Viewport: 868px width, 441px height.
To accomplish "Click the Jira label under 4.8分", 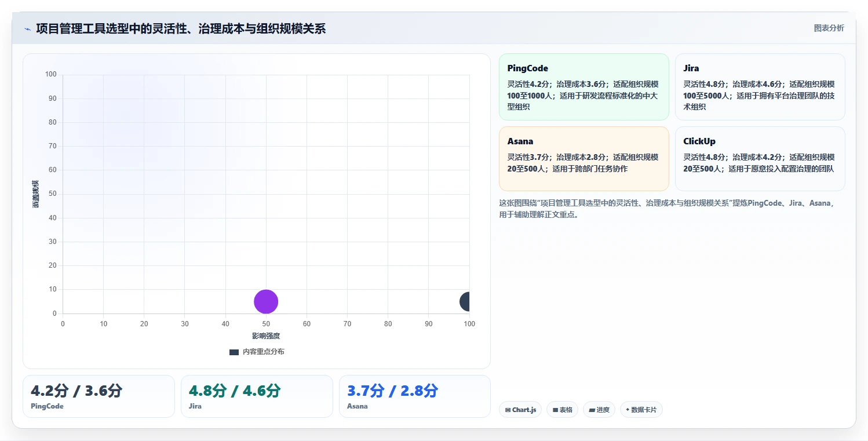I will (195, 406).
